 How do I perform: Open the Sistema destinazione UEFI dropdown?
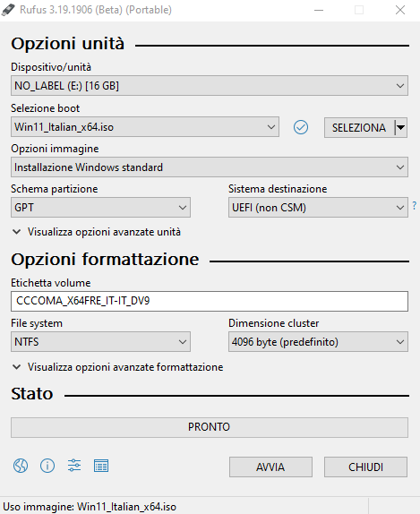click(318, 207)
